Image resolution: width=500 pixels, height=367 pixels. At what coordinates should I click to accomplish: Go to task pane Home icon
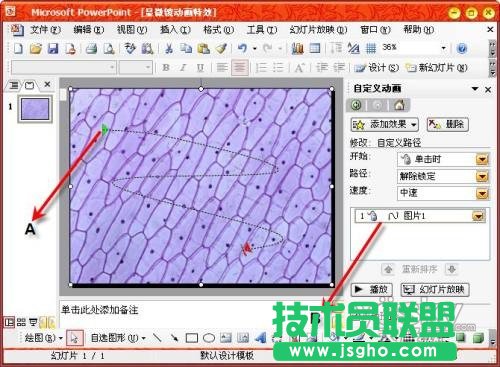click(x=399, y=105)
